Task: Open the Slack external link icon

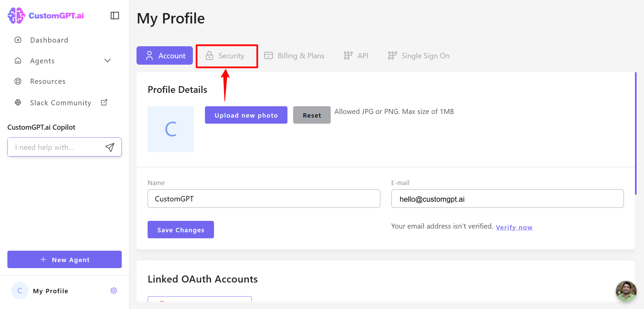Action: [104, 102]
